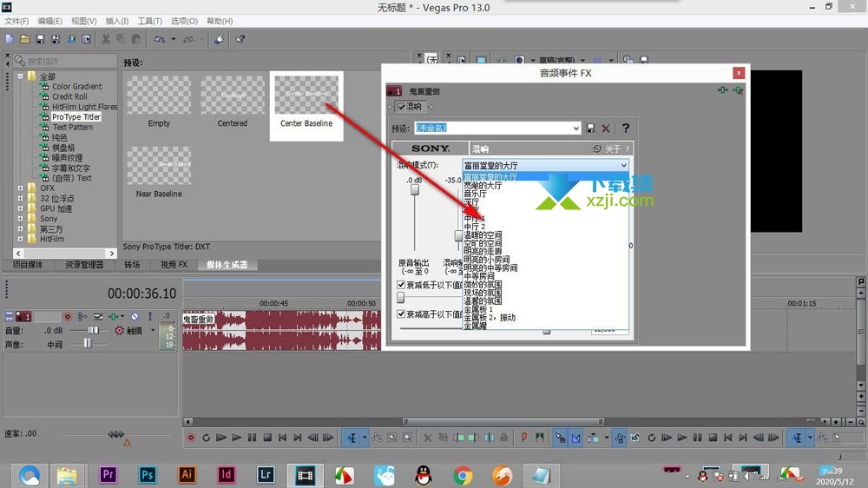Click the Undo arrow in the toolbar

[160, 39]
